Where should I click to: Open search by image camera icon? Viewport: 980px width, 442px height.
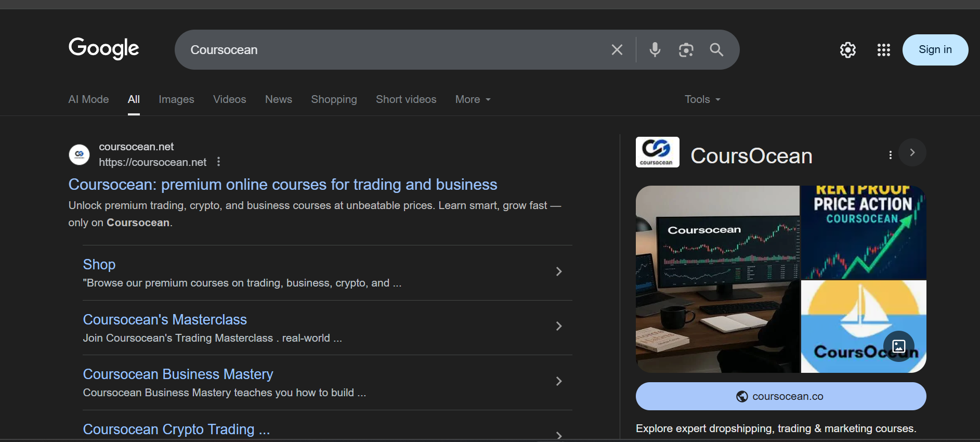pos(686,50)
